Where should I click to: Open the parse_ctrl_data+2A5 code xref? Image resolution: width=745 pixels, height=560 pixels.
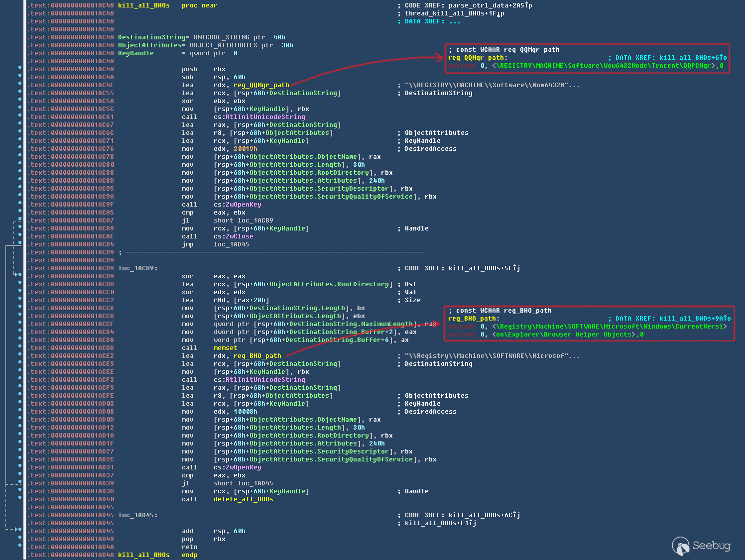tap(490, 5)
